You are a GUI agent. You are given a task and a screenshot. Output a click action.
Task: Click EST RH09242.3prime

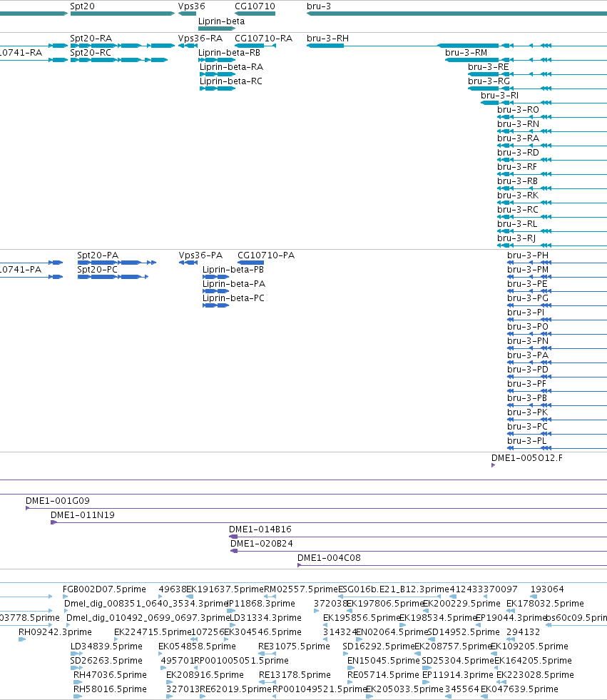[55, 632]
